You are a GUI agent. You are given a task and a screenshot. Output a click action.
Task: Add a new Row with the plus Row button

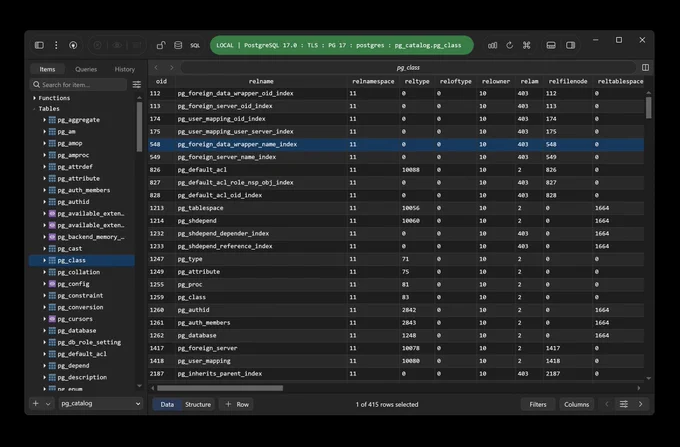(x=237, y=404)
